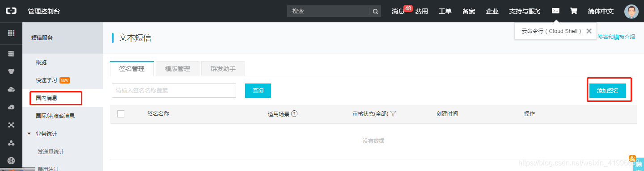644x171 pixels.
Task: Switch to the 模版管理 tab
Action: (x=178, y=69)
